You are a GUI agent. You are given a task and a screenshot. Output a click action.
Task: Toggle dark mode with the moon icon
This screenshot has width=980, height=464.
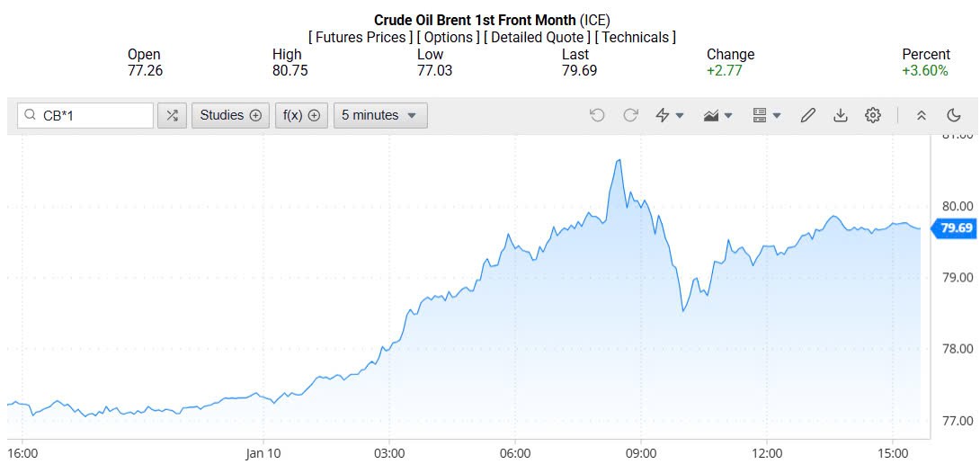click(954, 115)
